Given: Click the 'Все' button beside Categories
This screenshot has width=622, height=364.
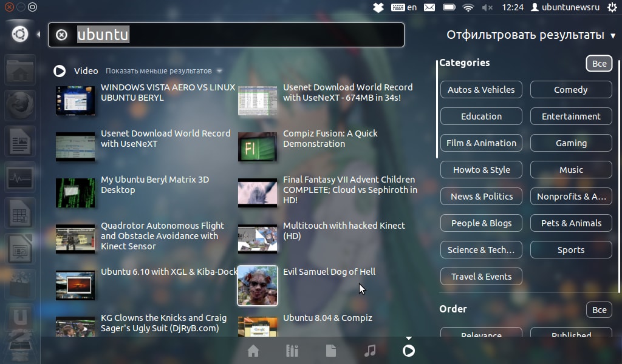Looking at the screenshot, I should coord(599,63).
